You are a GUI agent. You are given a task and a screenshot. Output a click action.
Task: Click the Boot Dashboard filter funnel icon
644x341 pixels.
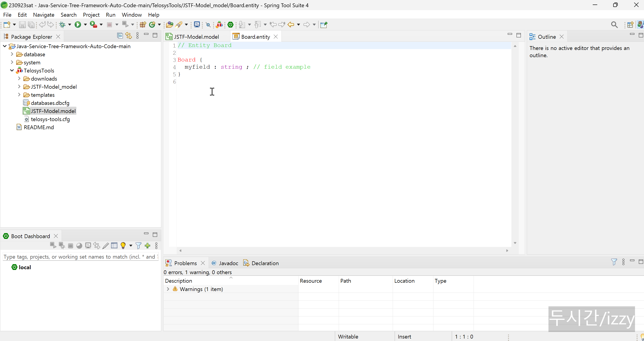click(x=138, y=246)
